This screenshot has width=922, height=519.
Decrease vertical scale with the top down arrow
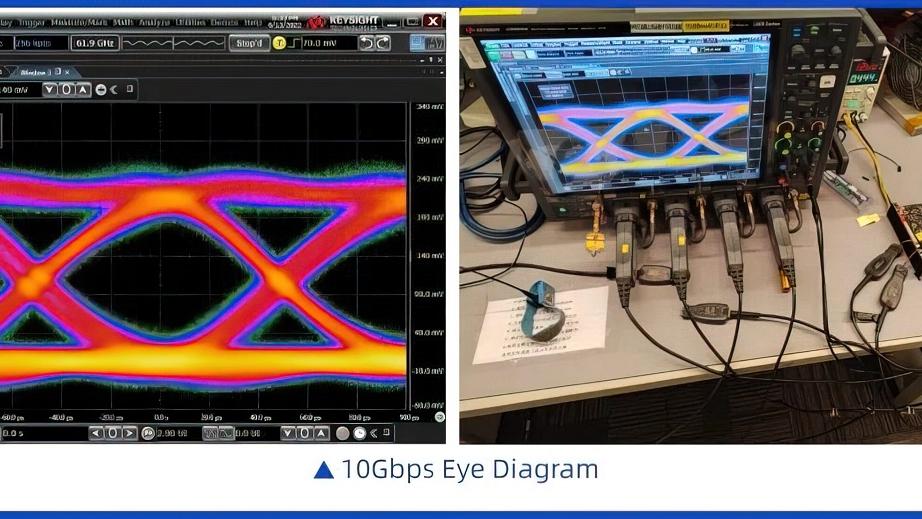pyautogui.click(x=50, y=89)
